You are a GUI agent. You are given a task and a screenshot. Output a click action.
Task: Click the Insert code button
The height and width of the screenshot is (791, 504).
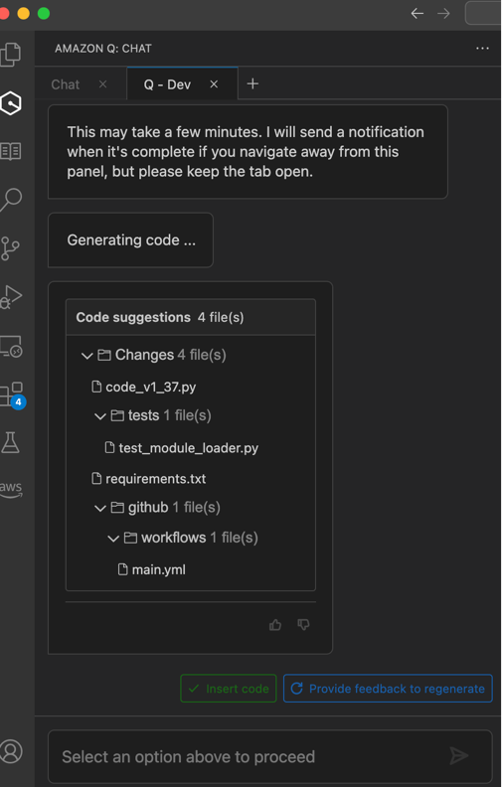[x=229, y=689]
